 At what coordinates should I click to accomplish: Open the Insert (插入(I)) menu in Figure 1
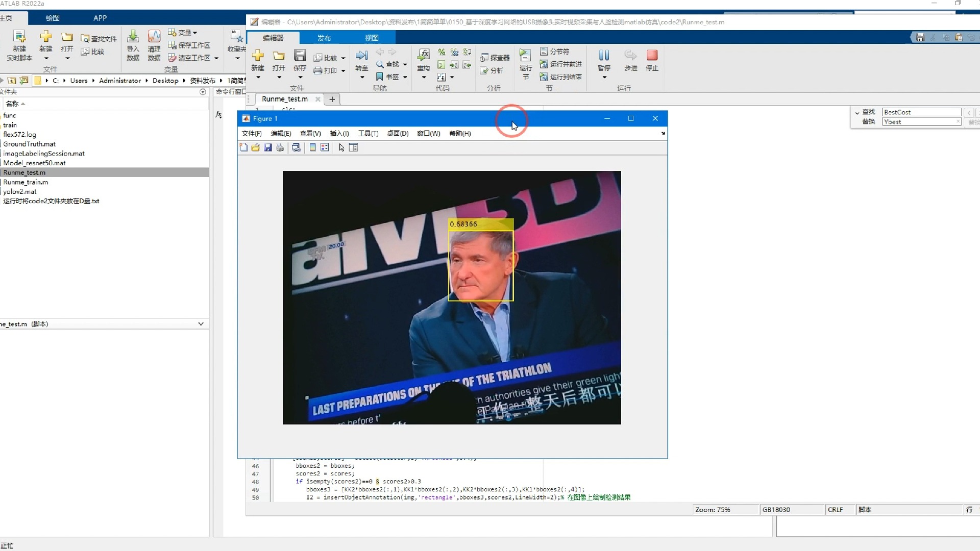[339, 133]
